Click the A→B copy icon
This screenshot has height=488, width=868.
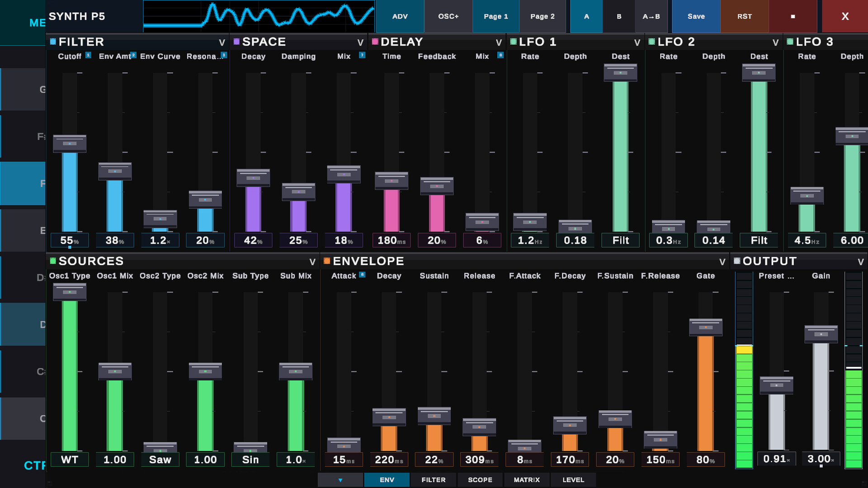coord(651,16)
